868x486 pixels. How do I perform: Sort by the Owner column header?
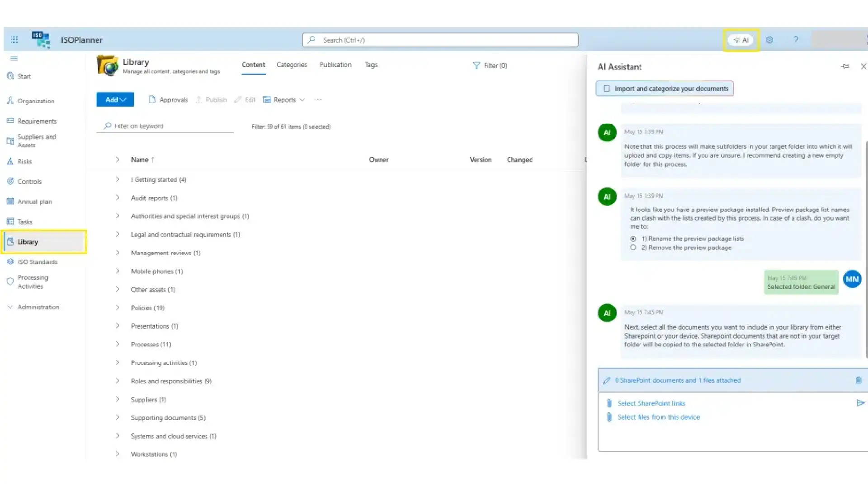tap(378, 159)
